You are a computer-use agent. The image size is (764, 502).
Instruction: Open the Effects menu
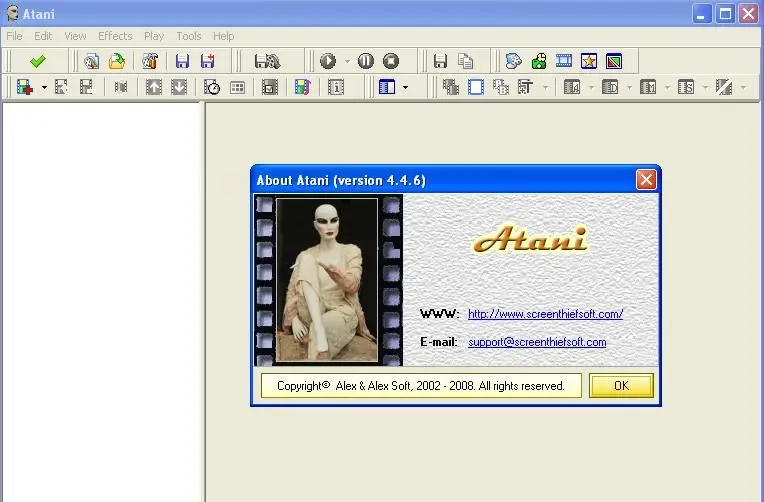point(115,36)
